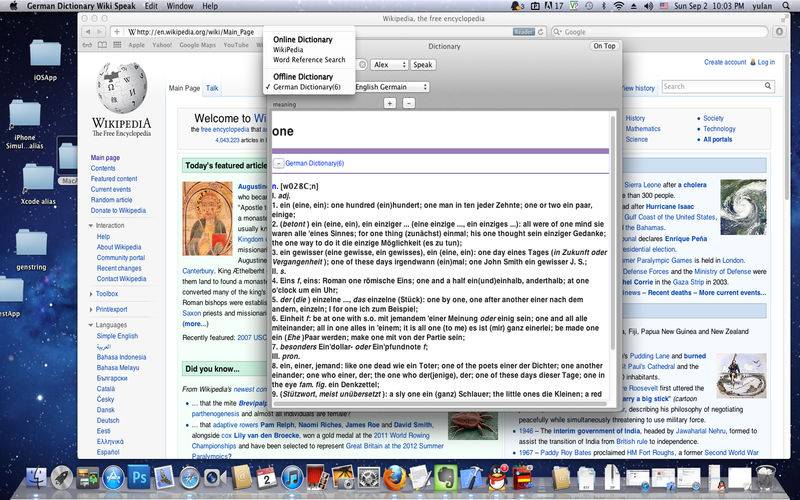Click the Wi-Fi status icon in menu bar
The width and height of the screenshot is (800, 500).
(619, 6)
